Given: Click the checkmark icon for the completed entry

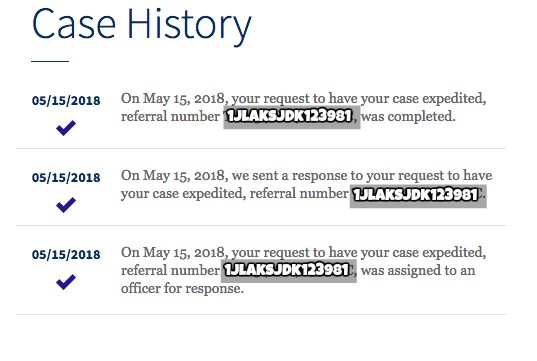Looking at the screenshot, I should click(66, 128).
